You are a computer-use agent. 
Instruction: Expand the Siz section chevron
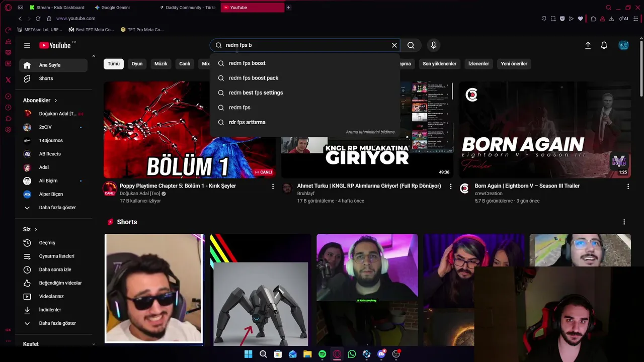click(36, 230)
